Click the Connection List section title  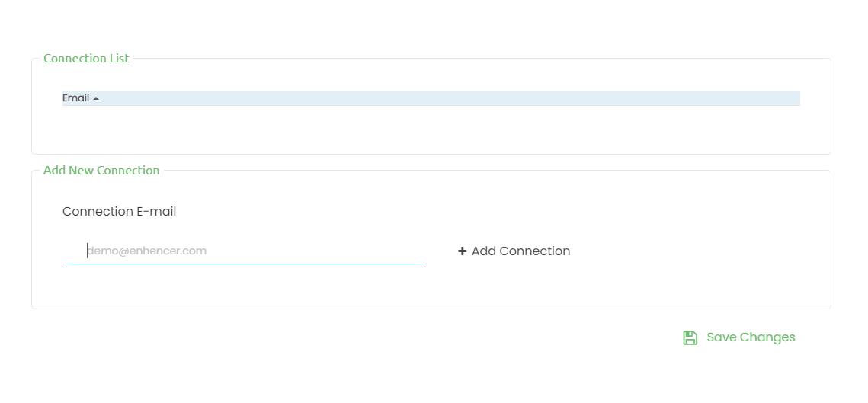click(86, 59)
